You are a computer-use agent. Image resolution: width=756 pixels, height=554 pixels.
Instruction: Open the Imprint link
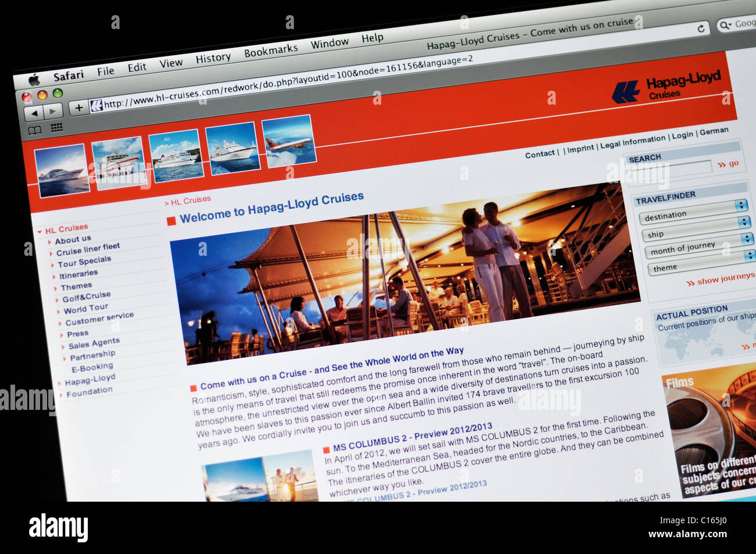[x=580, y=149]
